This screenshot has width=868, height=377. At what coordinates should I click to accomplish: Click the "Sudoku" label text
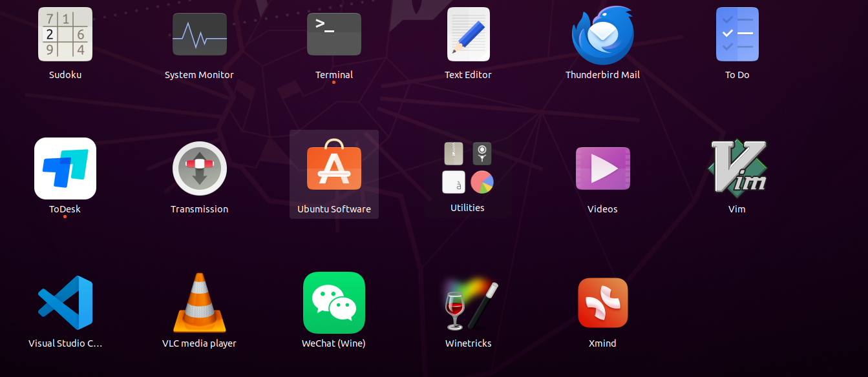tap(65, 75)
